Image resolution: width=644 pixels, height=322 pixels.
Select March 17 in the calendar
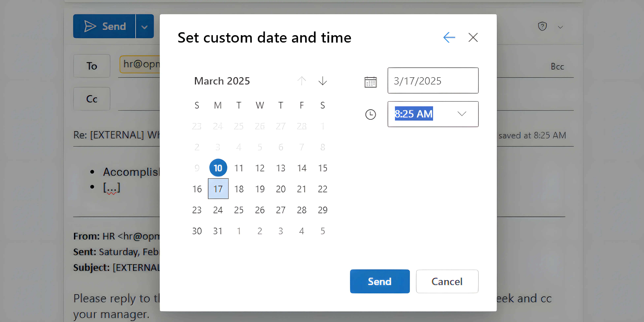click(x=218, y=189)
